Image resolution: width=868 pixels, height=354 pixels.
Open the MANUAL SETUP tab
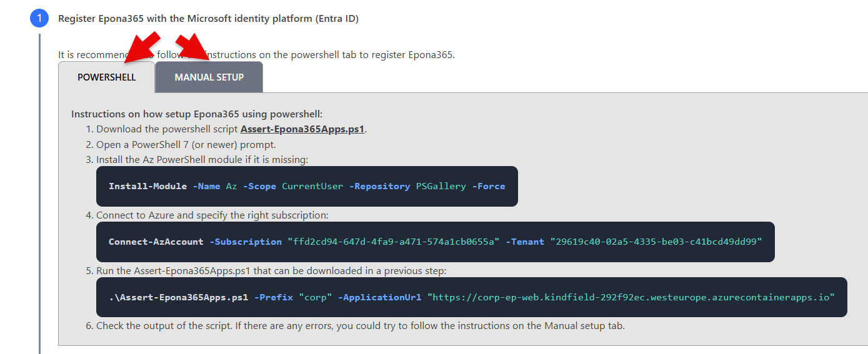pyautogui.click(x=209, y=77)
